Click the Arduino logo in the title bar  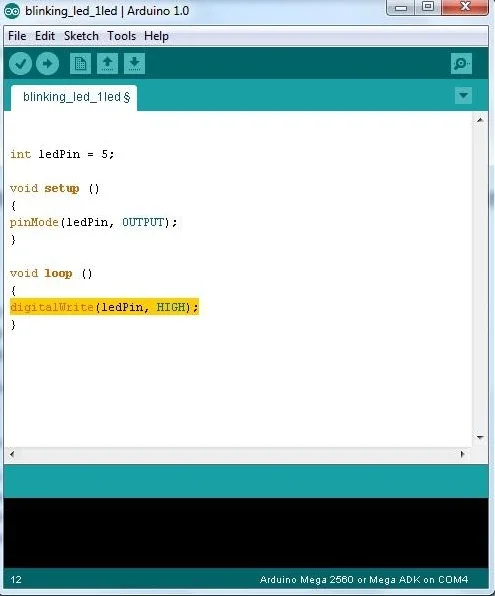11,11
